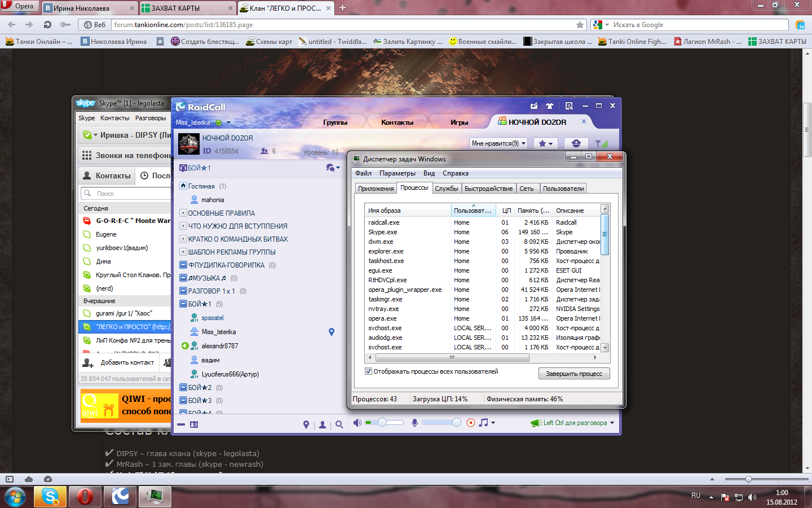Screen dimensions: 812x508
Task: Click the Skype dial pad icon for phone calls
Action: pyautogui.click(x=87, y=155)
